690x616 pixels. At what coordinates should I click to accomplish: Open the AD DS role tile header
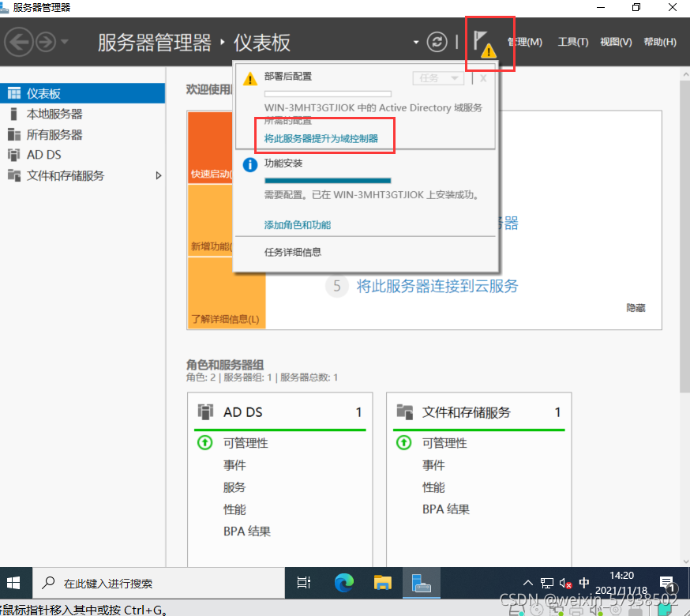(280, 412)
